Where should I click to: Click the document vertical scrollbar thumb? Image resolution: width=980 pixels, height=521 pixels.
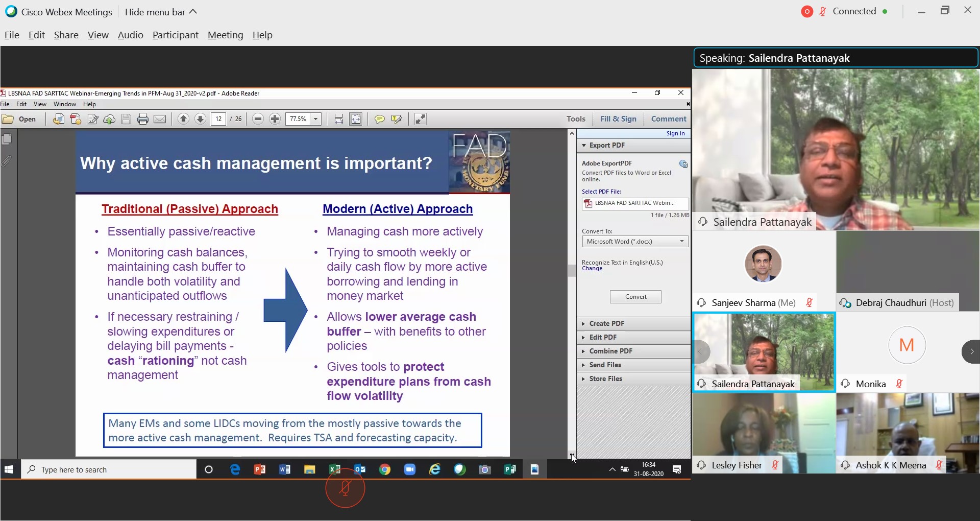(572, 270)
